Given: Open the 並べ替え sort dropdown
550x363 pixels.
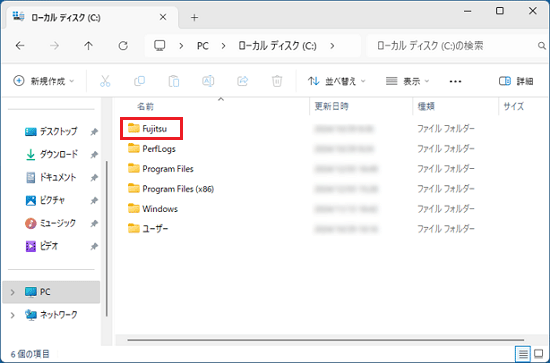Looking at the screenshot, I should click(x=337, y=81).
